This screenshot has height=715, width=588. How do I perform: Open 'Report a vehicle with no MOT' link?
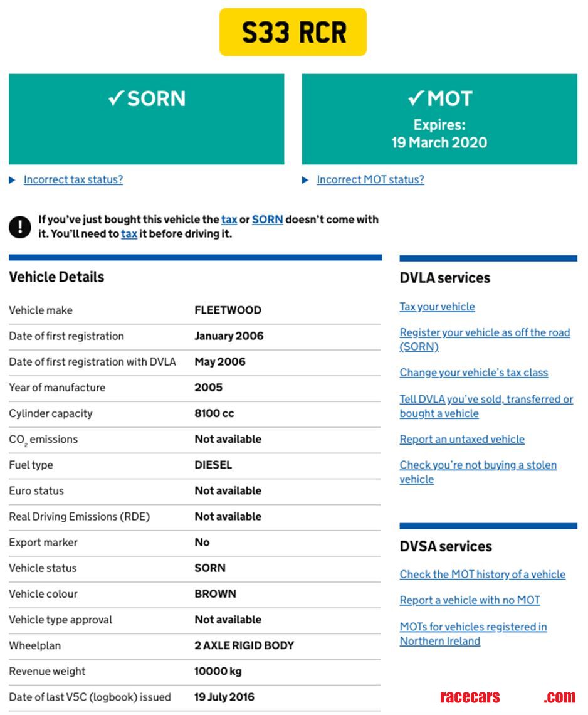click(470, 600)
